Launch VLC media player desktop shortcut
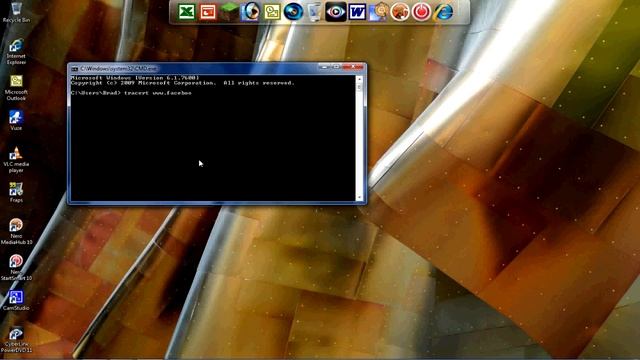The image size is (640, 360). pyautogui.click(x=16, y=160)
